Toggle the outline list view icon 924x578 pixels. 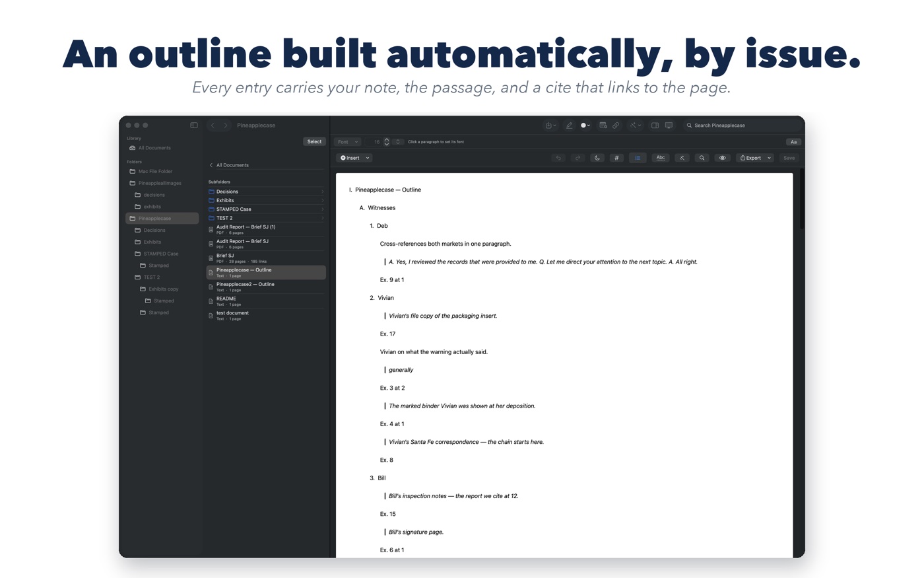(x=638, y=158)
